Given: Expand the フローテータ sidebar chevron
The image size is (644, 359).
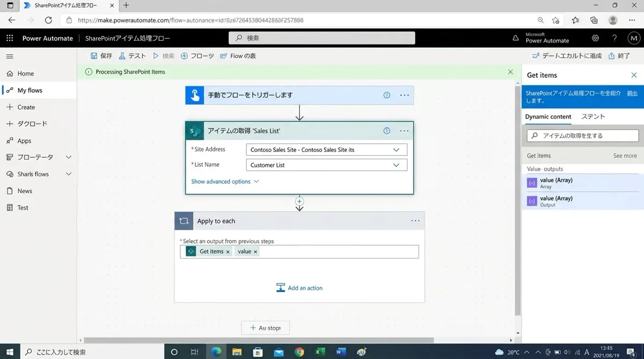Looking at the screenshot, I should (68, 157).
